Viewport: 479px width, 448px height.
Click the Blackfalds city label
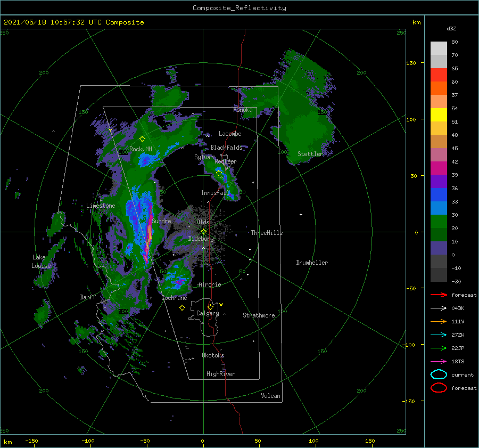(x=226, y=148)
